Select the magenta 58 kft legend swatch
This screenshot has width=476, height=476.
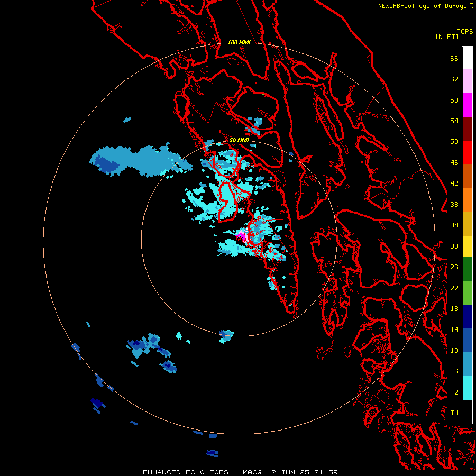pos(467,105)
